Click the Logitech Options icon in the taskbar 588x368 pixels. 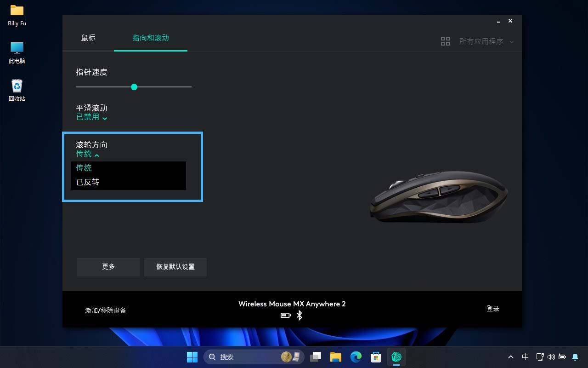point(396,356)
